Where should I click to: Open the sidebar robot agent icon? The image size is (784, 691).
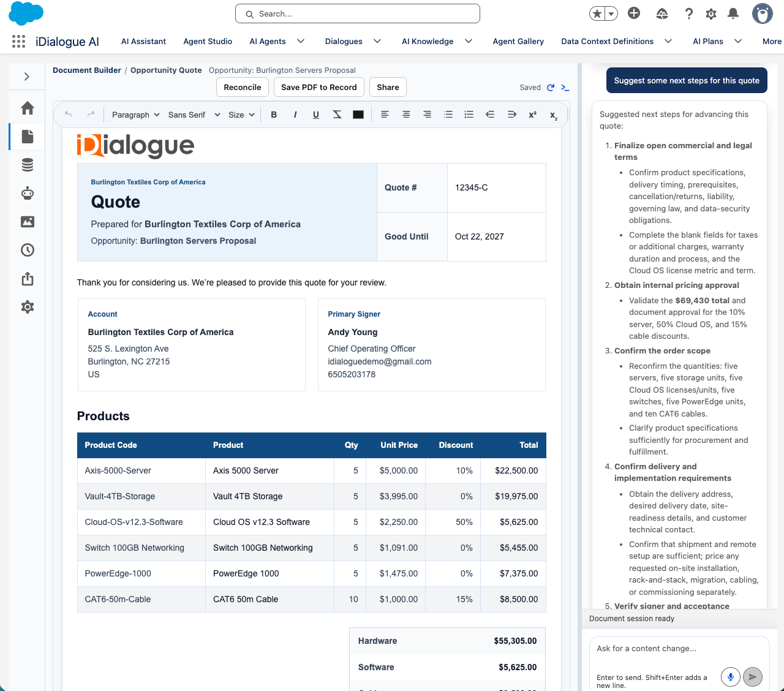click(x=28, y=194)
